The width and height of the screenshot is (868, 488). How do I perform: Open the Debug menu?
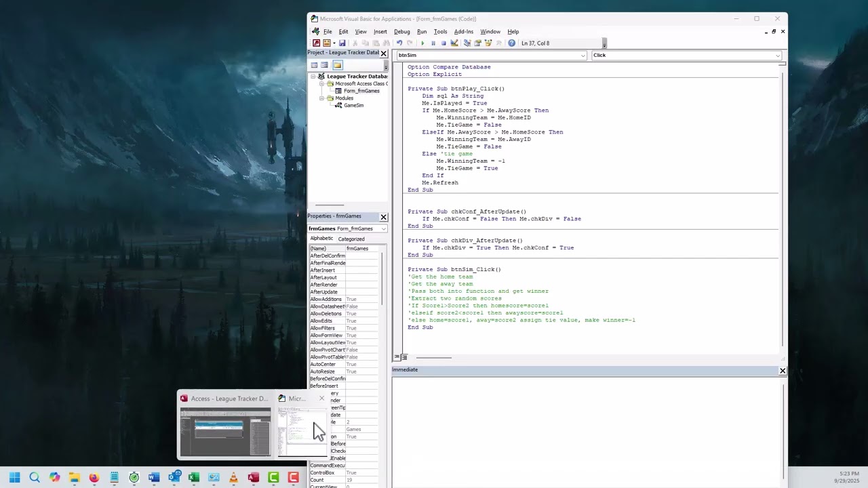[402, 32]
